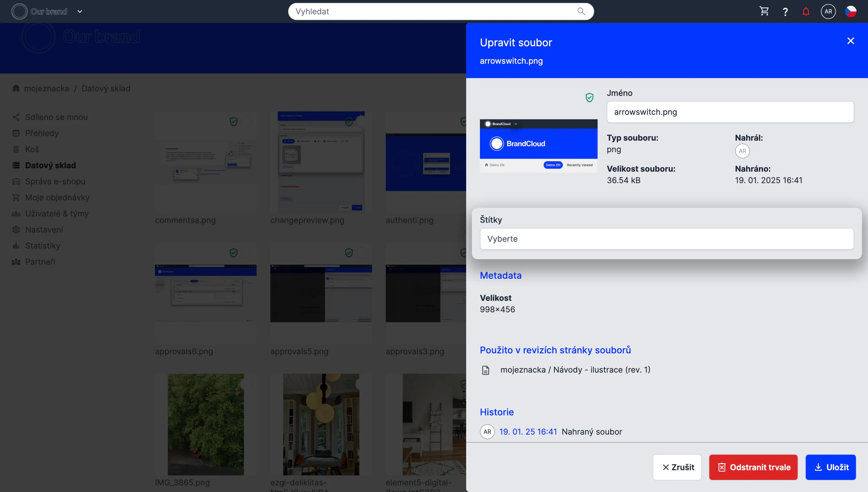Toggle selection circle on commentsa.png
Screen dimensions: 868x492
coord(247,122)
